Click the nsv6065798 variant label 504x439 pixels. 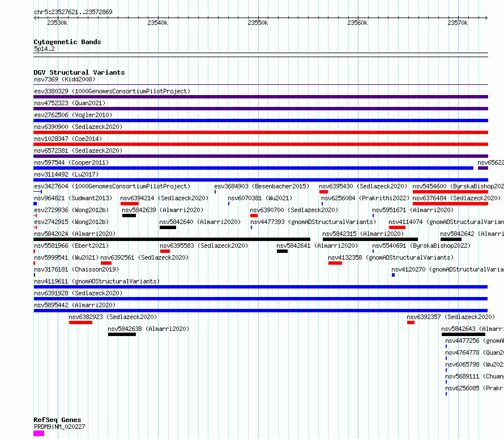click(x=475, y=364)
